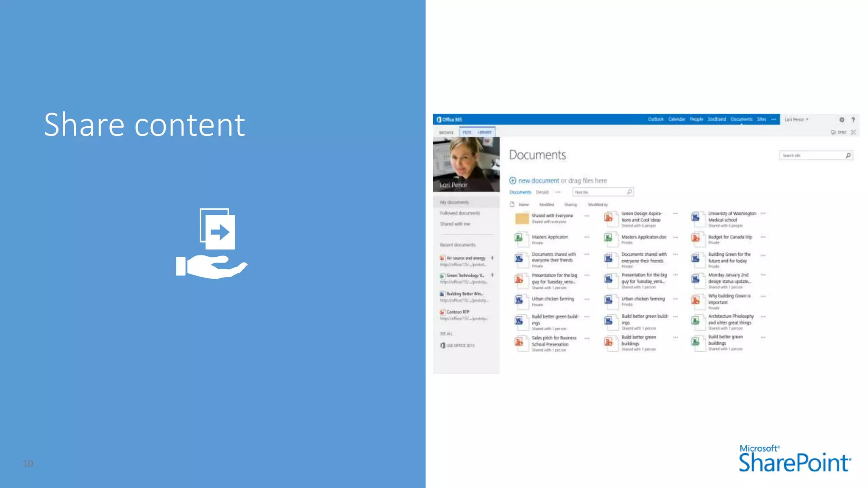868x488 pixels.
Task: Click the Sync icon in ribbon
Action: tap(834, 133)
